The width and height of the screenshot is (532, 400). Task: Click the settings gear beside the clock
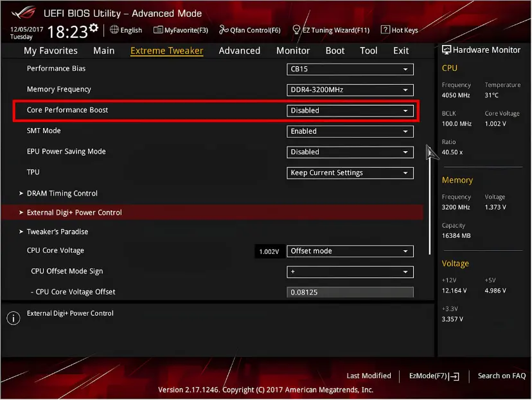click(94, 28)
